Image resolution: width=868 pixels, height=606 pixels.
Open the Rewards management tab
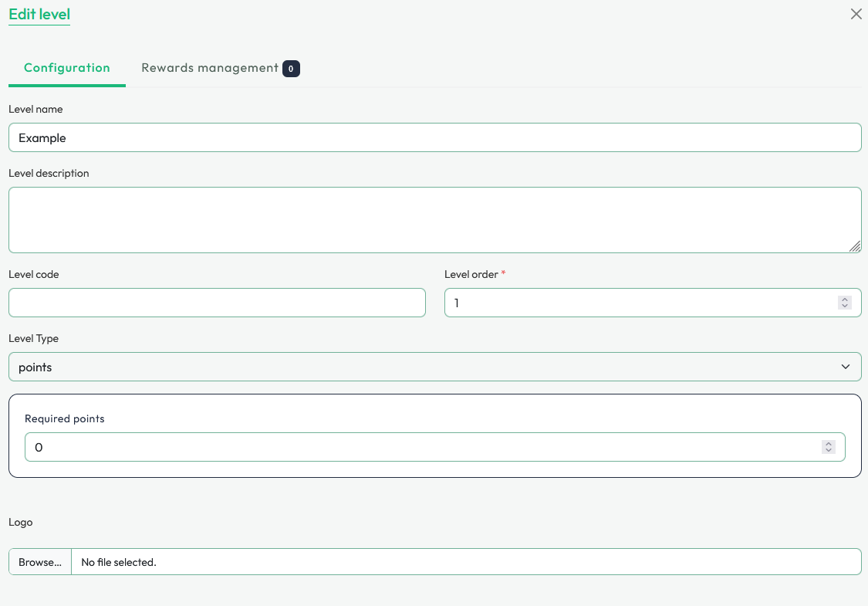pyautogui.click(x=209, y=68)
